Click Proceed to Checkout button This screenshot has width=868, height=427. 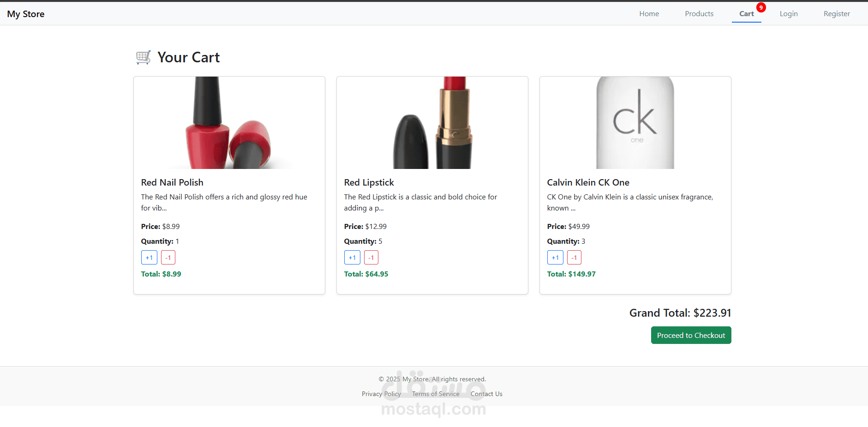click(691, 335)
